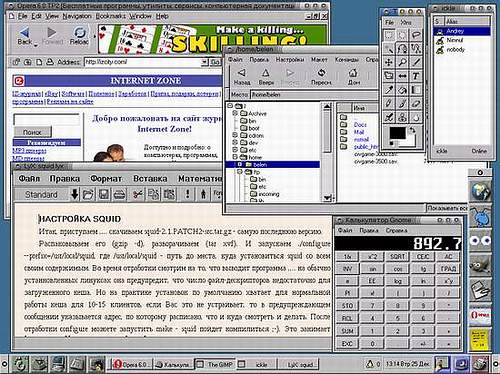This screenshot has width=500, height=374.
Task: Open the Вставка menu in LyX
Action: pyautogui.click(x=150, y=179)
